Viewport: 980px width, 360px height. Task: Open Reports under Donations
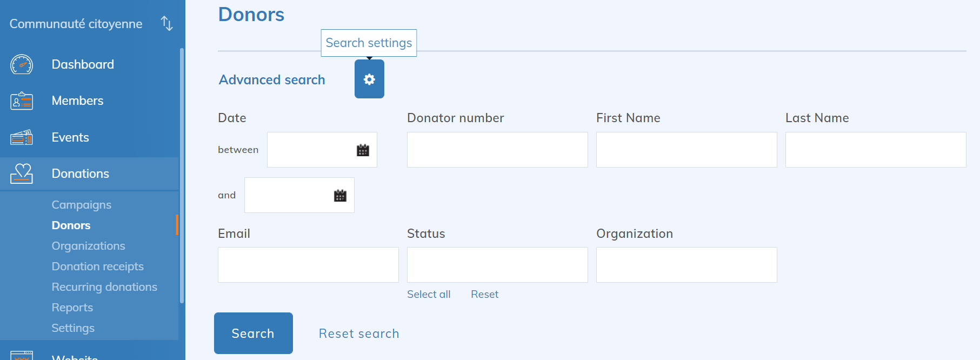click(x=72, y=308)
